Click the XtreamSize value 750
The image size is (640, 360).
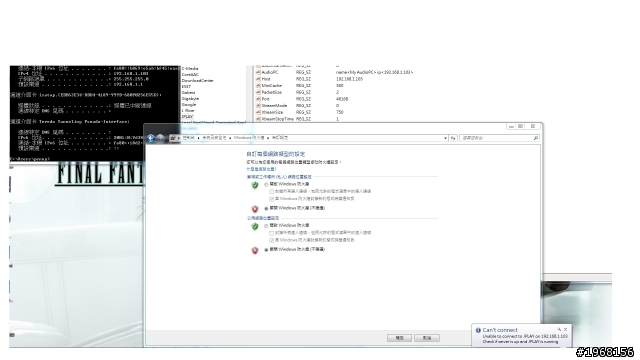click(x=340, y=112)
